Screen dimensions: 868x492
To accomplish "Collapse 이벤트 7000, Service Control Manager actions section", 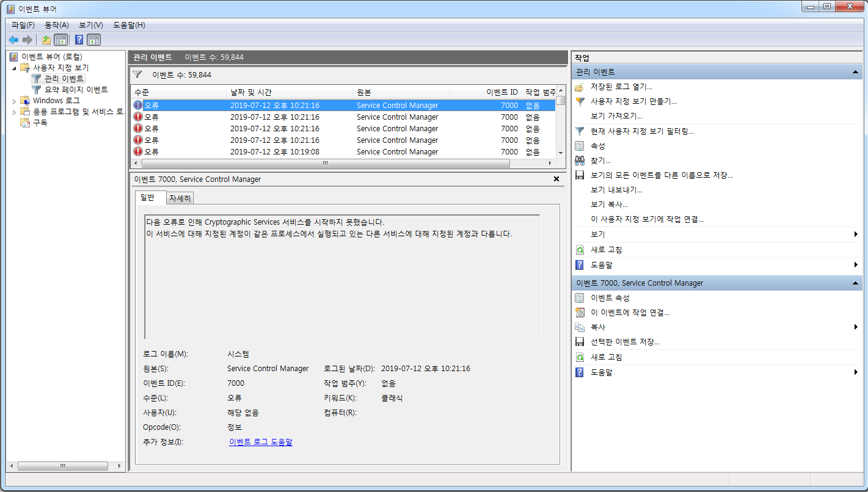I will (856, 283).
